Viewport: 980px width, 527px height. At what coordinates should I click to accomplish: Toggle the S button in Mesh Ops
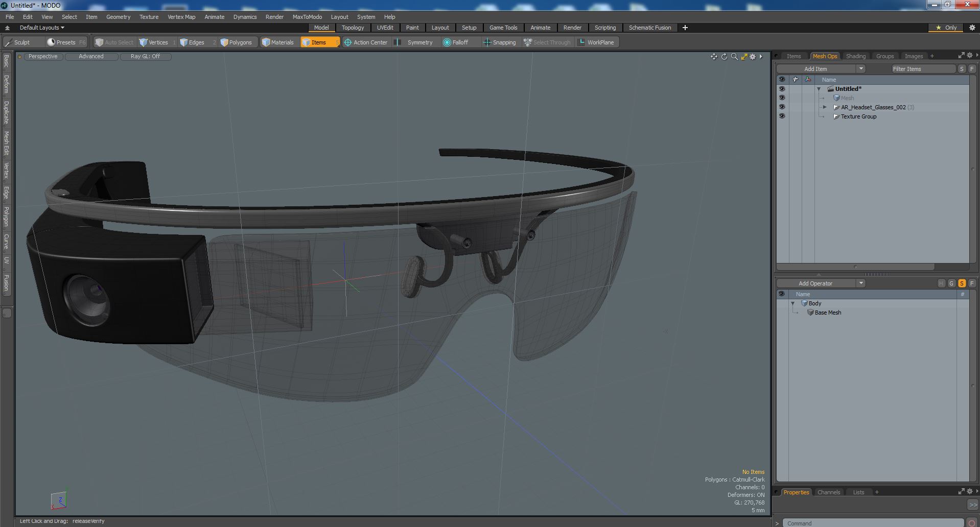[x=962, y=283]
